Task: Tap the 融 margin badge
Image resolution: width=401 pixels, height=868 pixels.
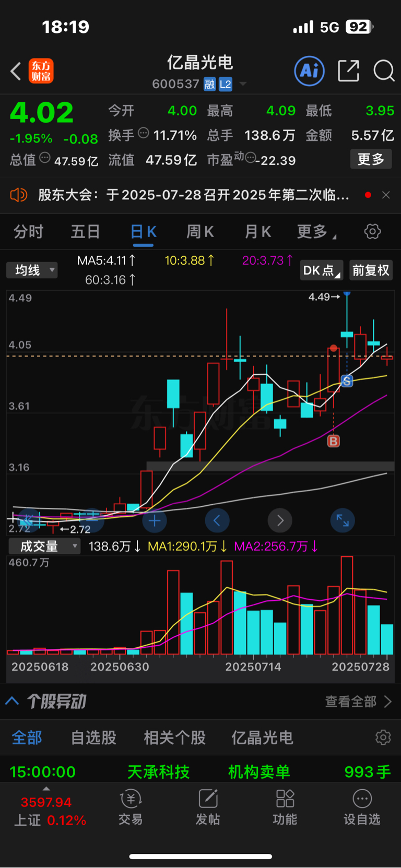Action: [x=209, y=84]
